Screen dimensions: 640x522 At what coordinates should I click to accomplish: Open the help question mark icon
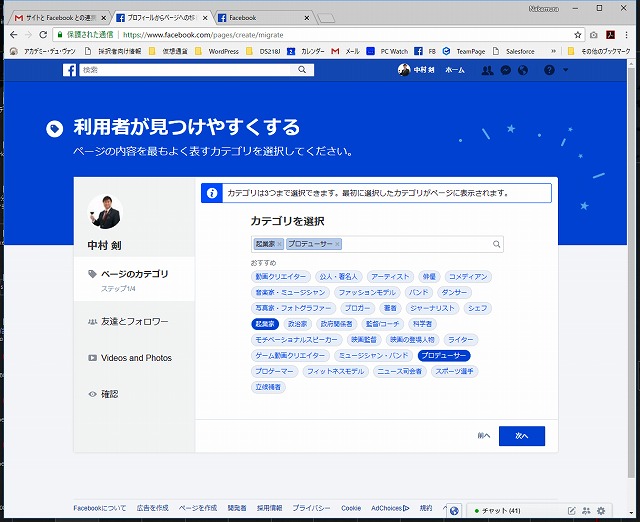click(x=548, y=70)
